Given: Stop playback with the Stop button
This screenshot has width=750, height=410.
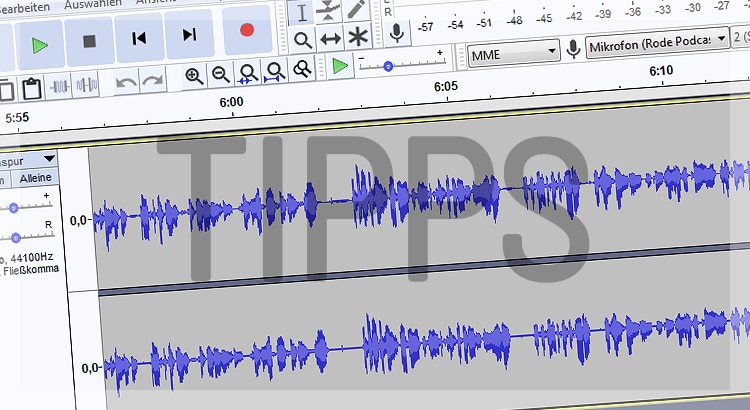Looking at the screenshot, I should (x=89, y=42).
